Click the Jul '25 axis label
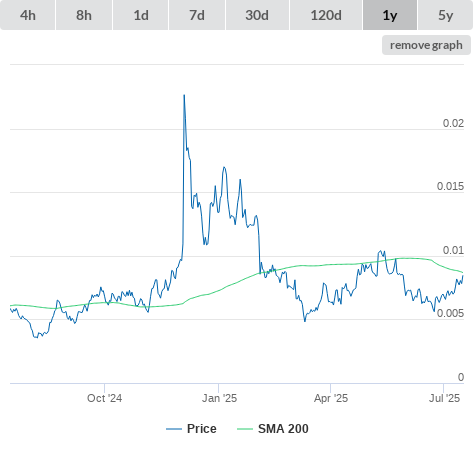The width and height of the screenshot is (474, 455). click(444, 398)
